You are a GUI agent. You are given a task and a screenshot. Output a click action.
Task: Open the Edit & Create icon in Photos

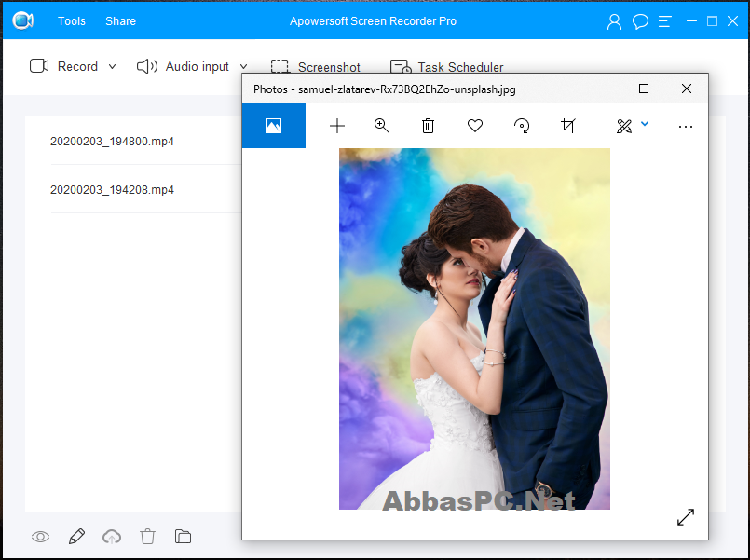(624, 126)
